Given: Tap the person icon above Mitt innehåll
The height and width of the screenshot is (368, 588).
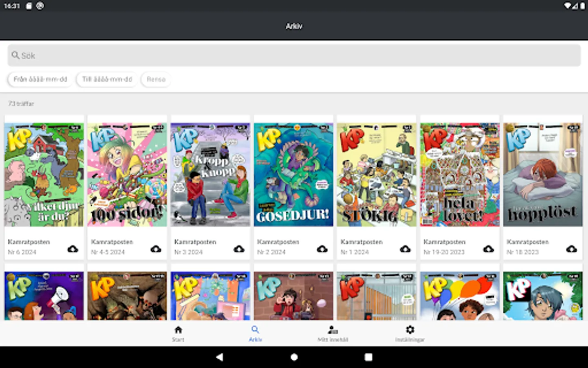Looking at the screenshot, I should point(332,329).
